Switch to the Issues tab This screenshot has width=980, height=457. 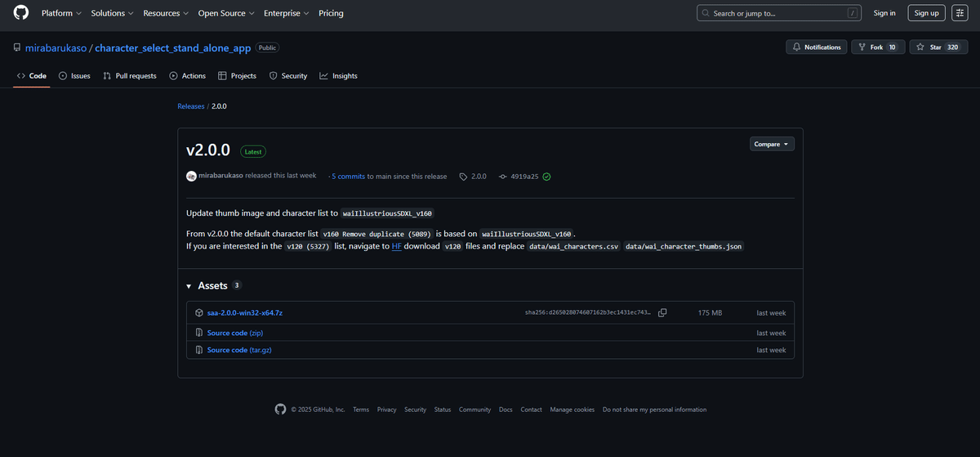(74, 76)
